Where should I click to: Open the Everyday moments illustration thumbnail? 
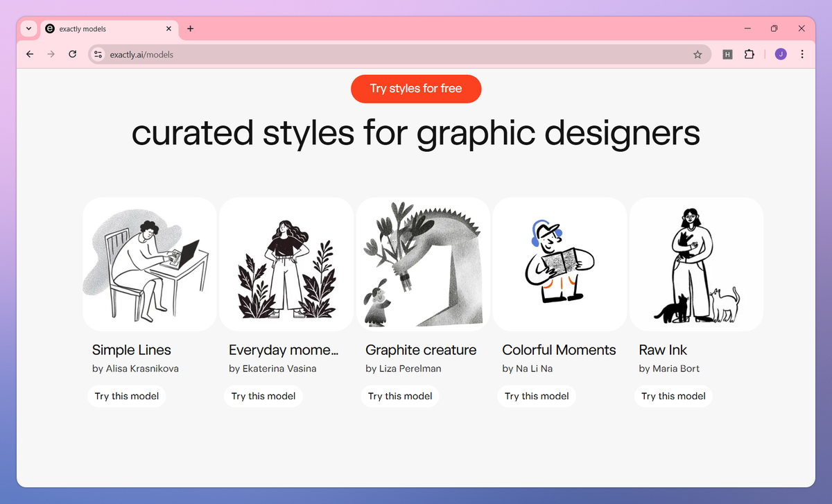[286, 264]
